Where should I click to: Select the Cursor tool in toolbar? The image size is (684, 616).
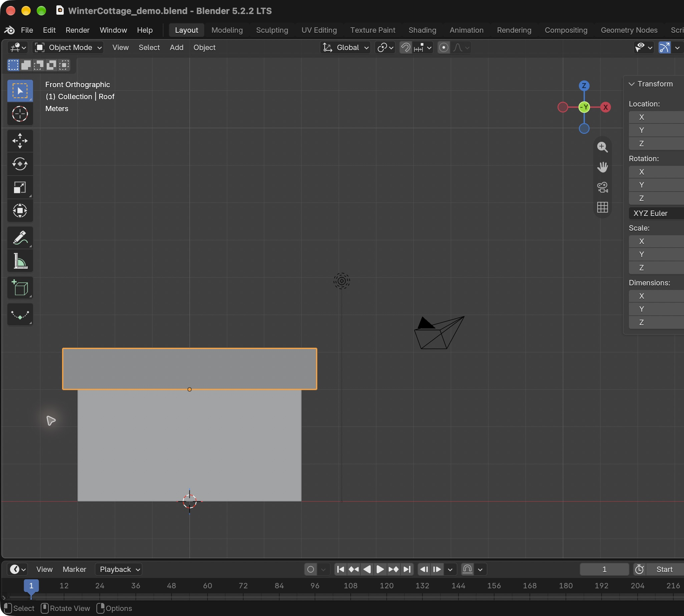pyautogui.click(x=20, y=114)
